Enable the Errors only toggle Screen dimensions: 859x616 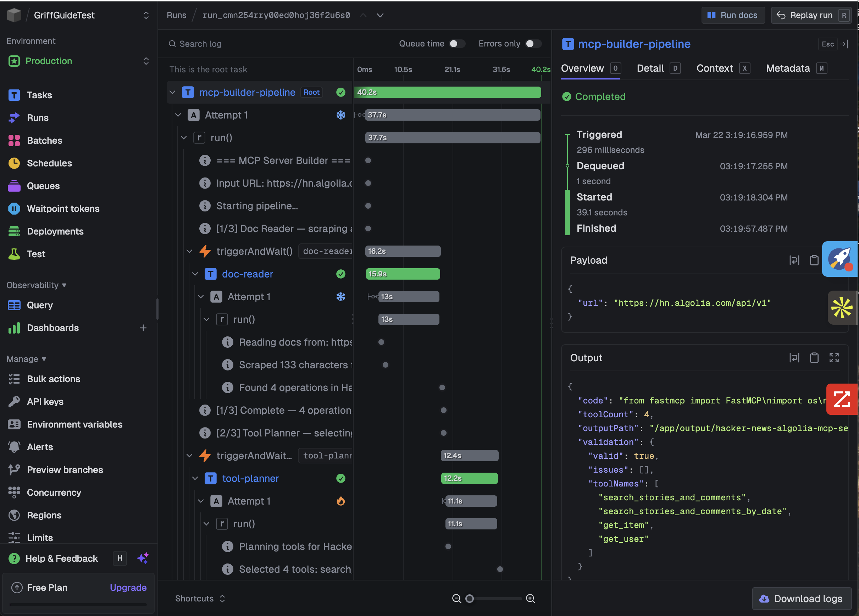point(534,44)
